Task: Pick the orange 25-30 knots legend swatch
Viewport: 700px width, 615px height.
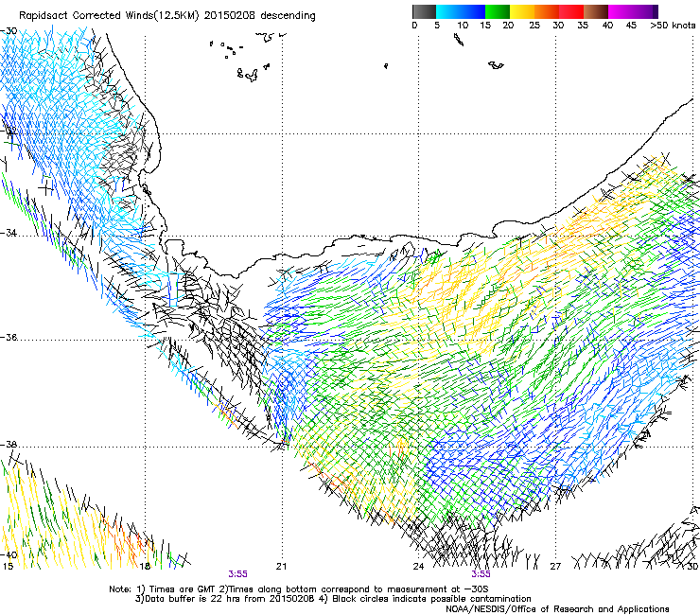Action: [x=547, y=11]
